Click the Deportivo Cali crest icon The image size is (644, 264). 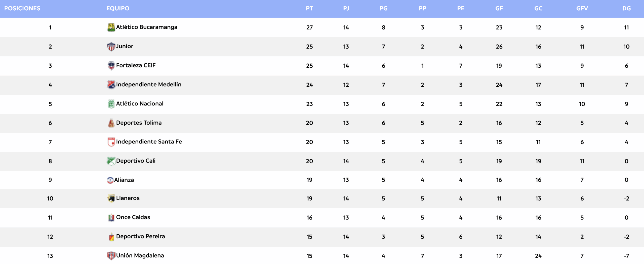111,161
